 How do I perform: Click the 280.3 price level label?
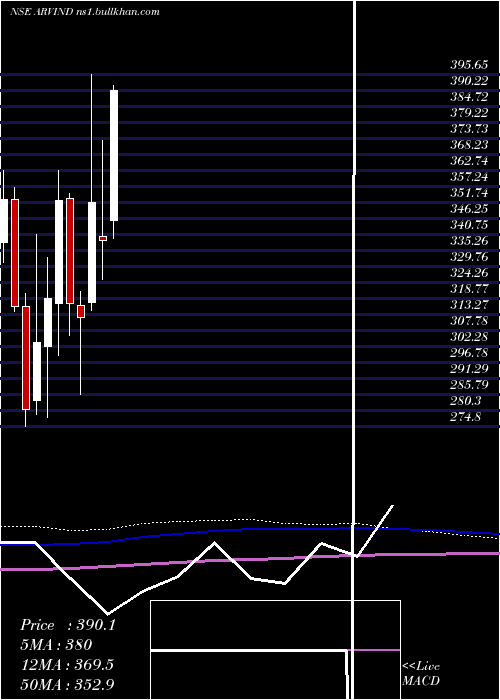coord(465,401)
